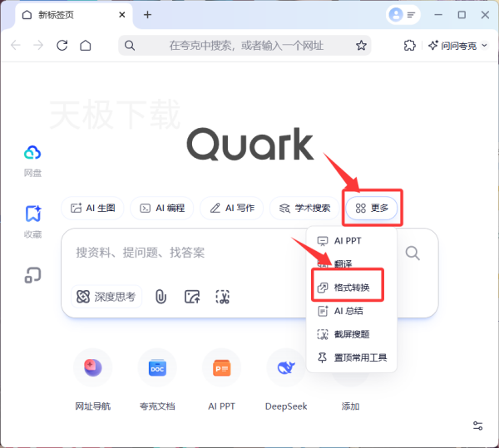Open the 网盘 cloud drive icon

coord(32,152)
